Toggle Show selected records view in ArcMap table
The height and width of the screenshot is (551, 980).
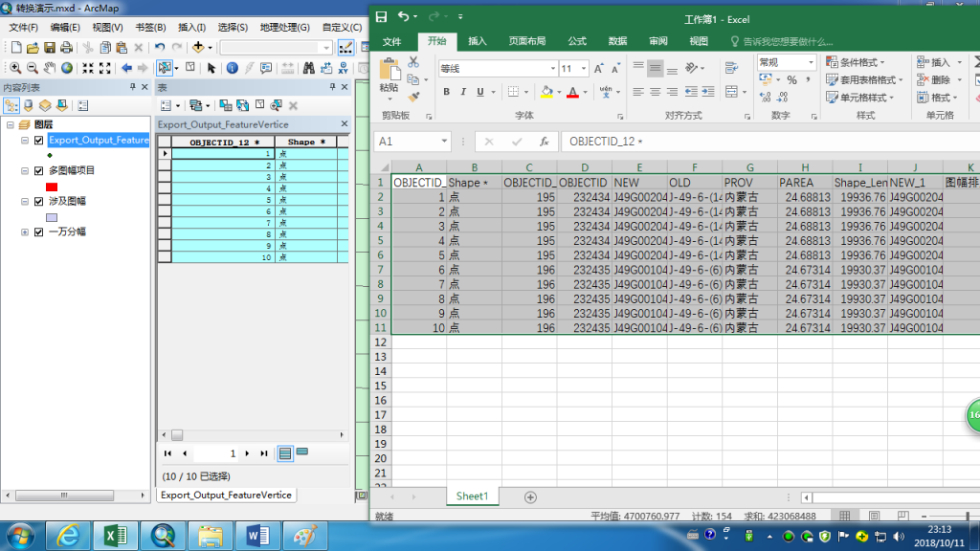click(302, 452)
